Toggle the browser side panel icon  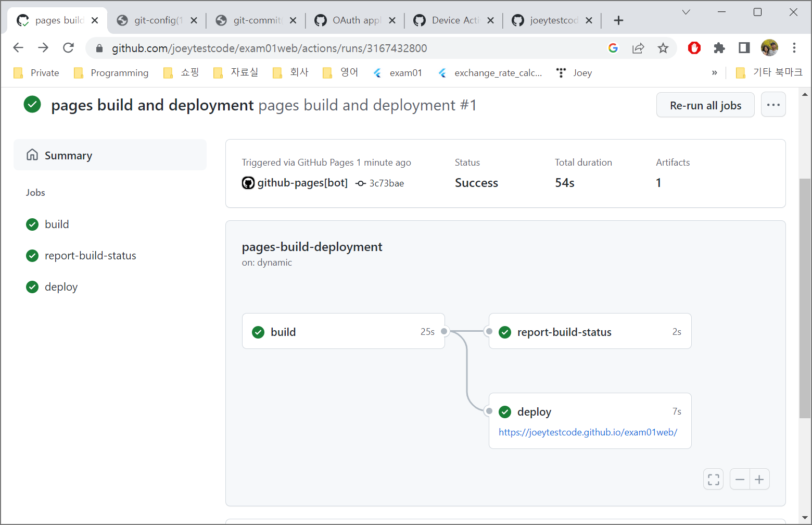(x=744, y=48)
